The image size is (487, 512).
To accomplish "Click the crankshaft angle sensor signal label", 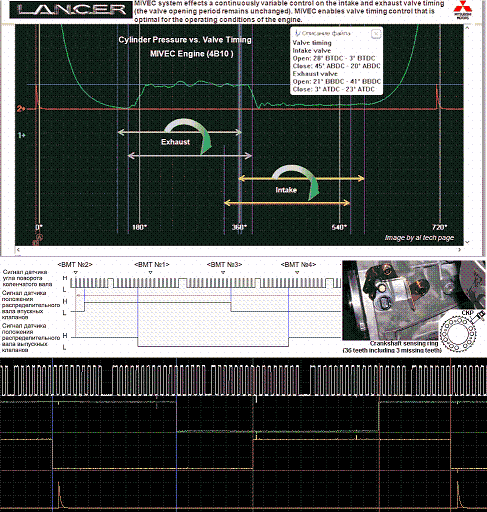I will point(27,278).
